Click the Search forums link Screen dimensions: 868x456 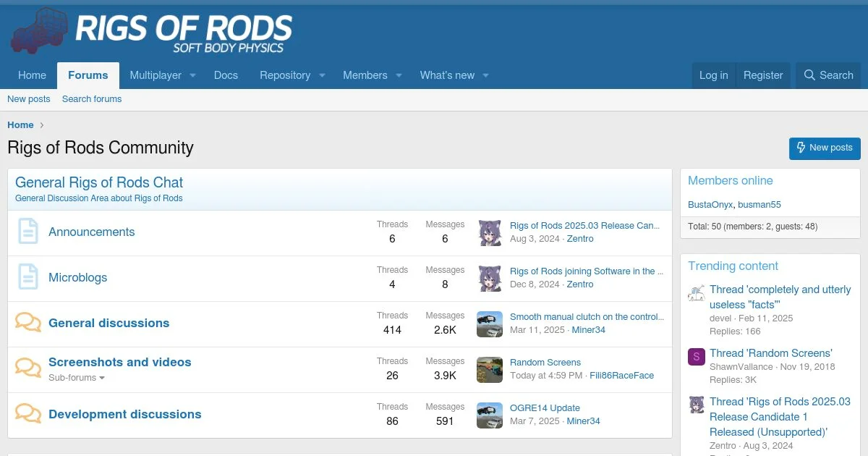point(92,99)
